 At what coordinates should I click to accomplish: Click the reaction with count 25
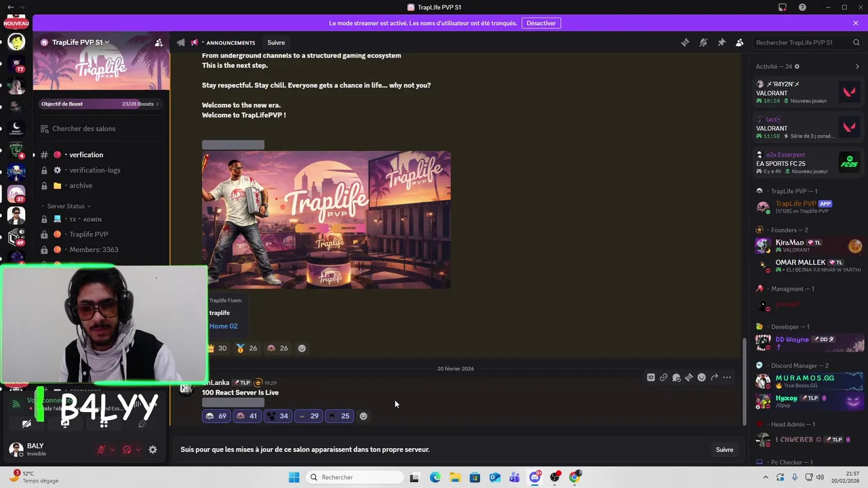tap(339, 416)
